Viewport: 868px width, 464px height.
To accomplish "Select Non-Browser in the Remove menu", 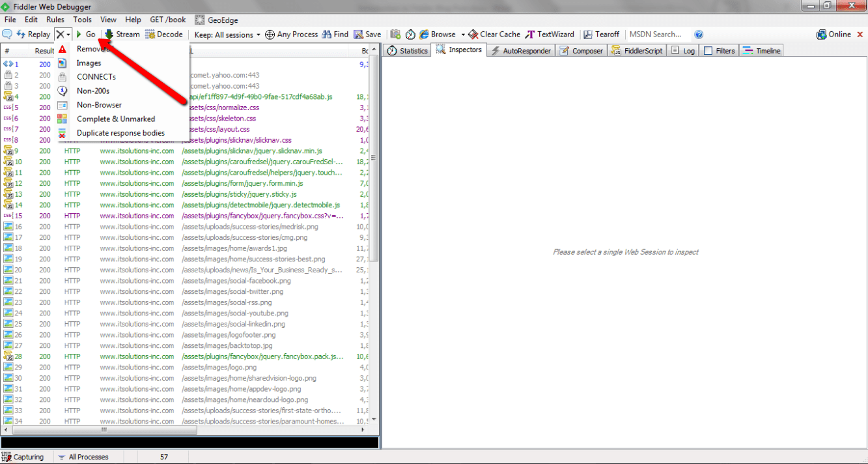I will pyautogui.click(x=124, y=105).
